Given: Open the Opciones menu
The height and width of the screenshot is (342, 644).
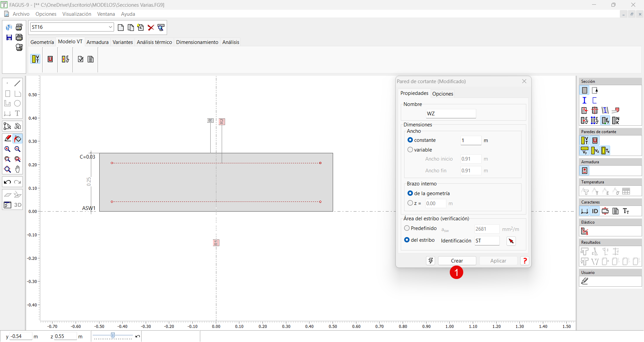Looking at the screenshot, I should click(46, 14).
